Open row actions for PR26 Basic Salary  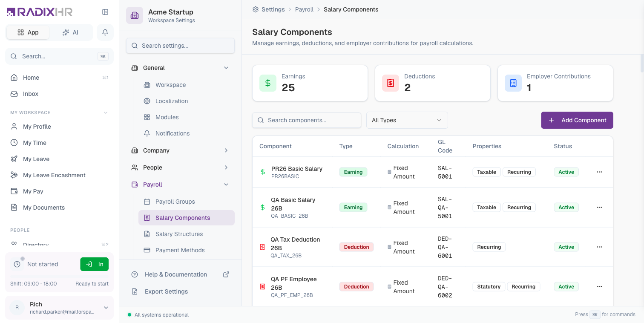pyautogui.click(x=599, y=172)
